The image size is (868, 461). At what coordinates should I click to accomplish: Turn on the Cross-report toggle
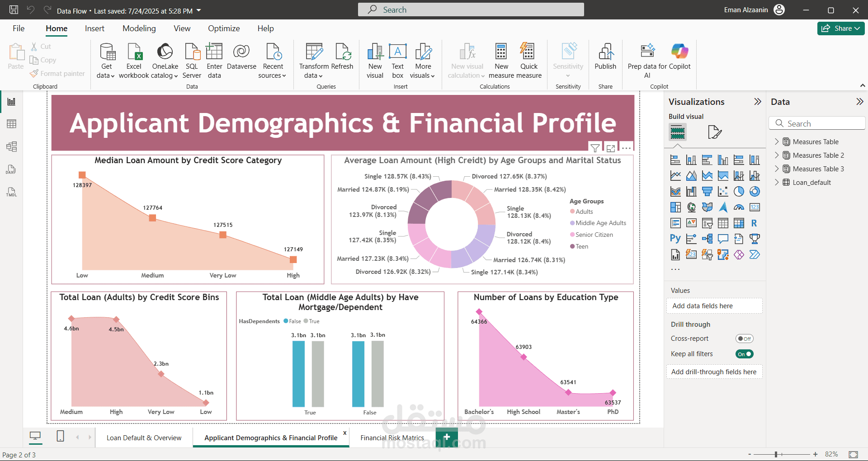[744, 339]
